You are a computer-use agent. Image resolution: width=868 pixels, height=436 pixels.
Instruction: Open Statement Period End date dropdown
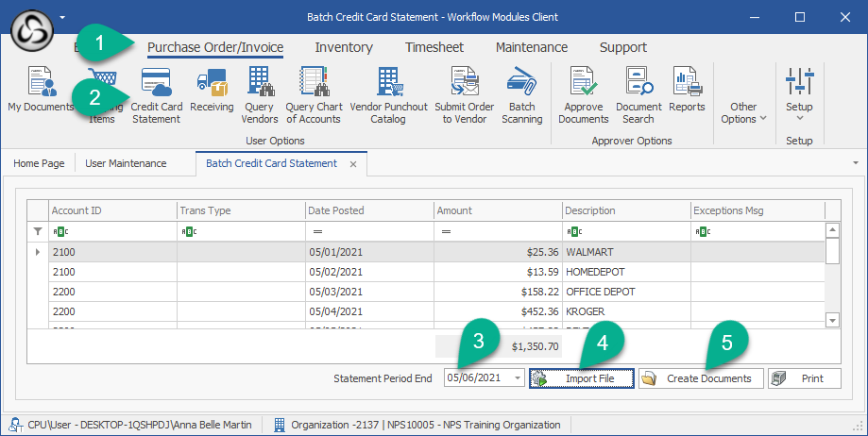coord(517,378)
